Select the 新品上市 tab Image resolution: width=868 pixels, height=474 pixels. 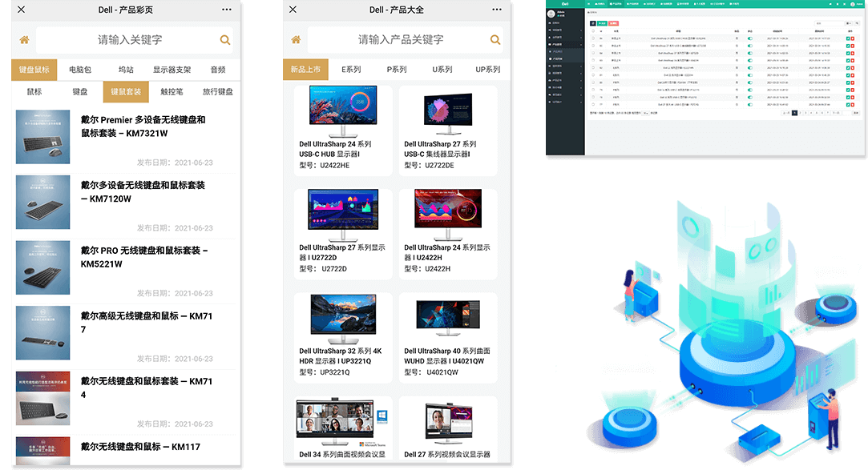(x=305, y=70)
